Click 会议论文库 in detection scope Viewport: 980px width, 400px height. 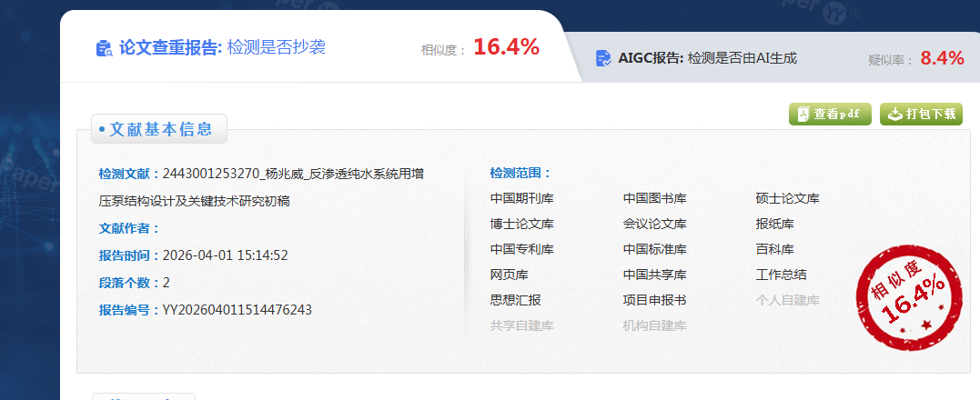point(654,224)
